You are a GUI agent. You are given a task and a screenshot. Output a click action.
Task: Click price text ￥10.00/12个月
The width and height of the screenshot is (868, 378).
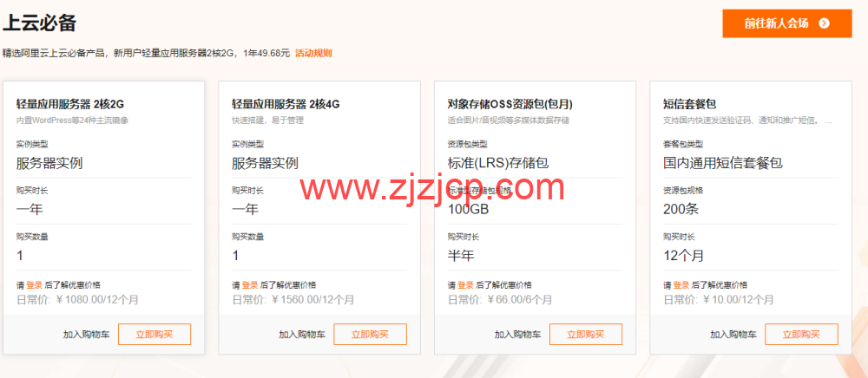(x=739, y=300)
